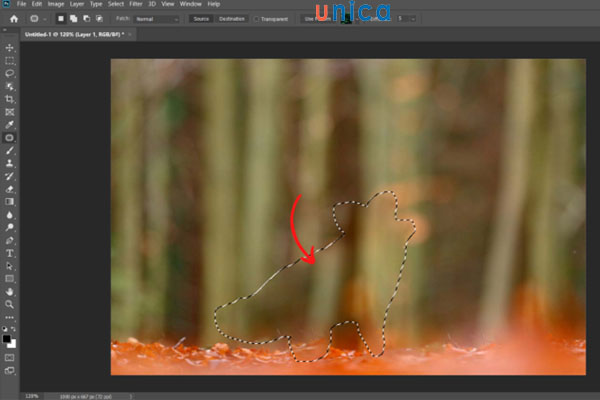The image size is (600, 400).
Task: Select the Crop tool
Action: click(x=10, y=100)
